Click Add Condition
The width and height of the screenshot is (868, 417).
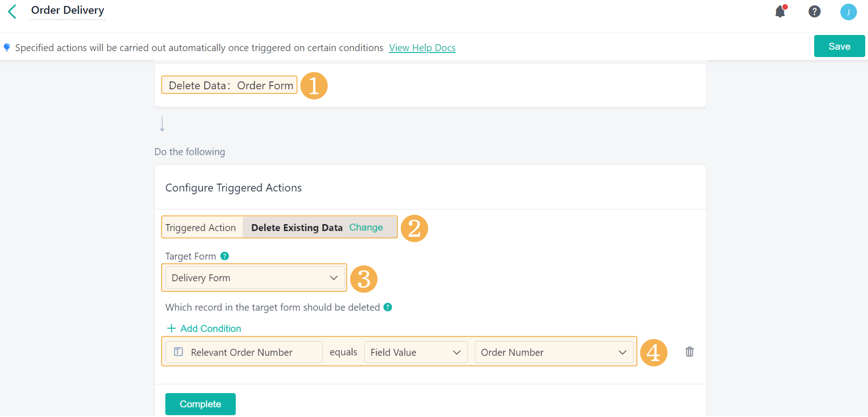click(x=204, y=329)
